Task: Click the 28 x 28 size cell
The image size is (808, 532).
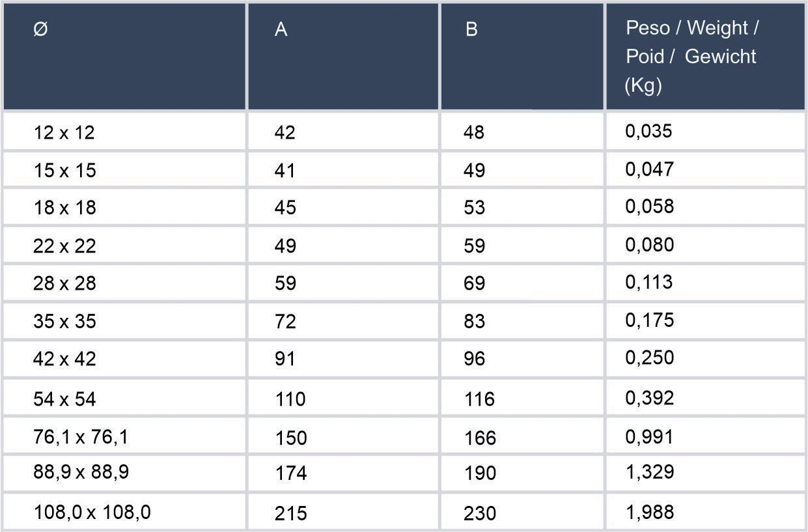Action: [64, 283]
